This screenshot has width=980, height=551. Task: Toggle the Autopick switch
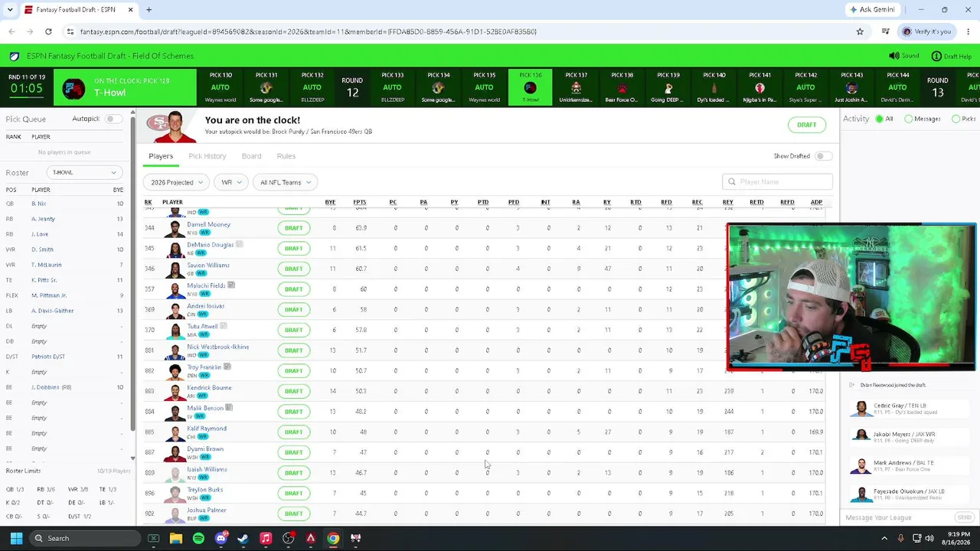click(x=113, y=119)
